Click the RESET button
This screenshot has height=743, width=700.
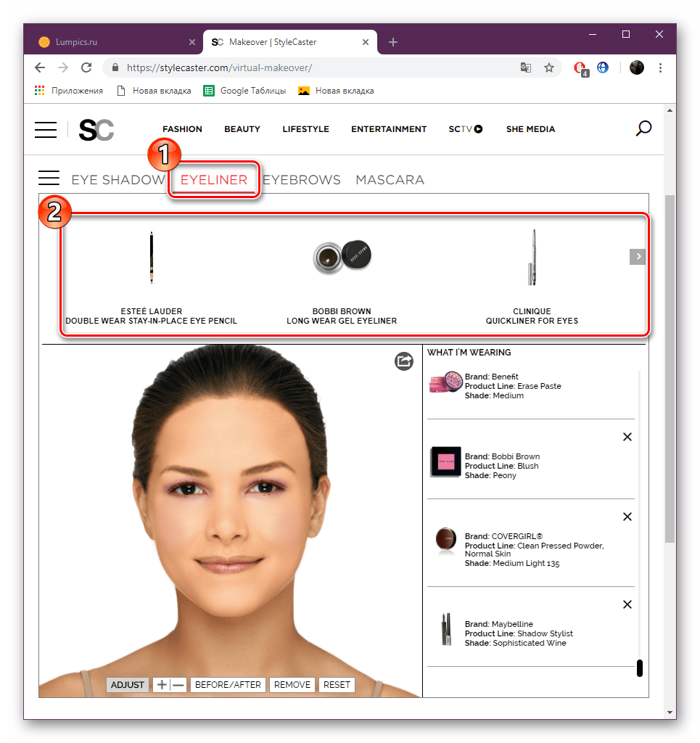[337, 685]
